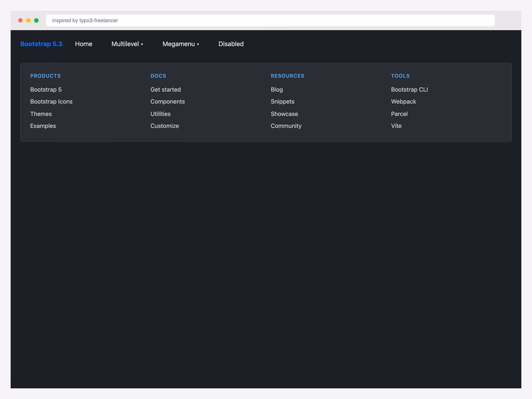
Task: Click the Disabled nav item
Action: (x=231, y=44)
